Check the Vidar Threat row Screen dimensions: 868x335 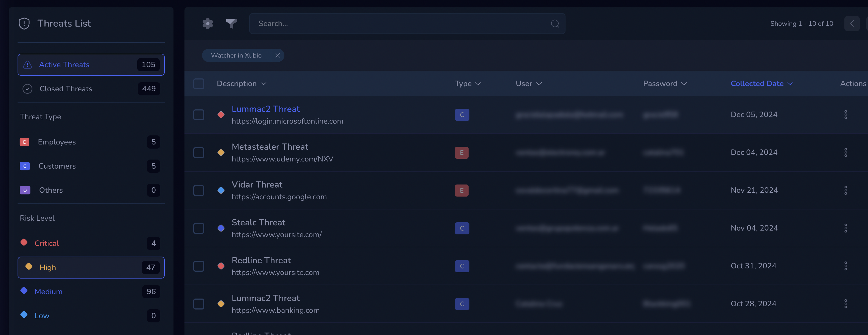pyautogui.click(x=199, y=190)
